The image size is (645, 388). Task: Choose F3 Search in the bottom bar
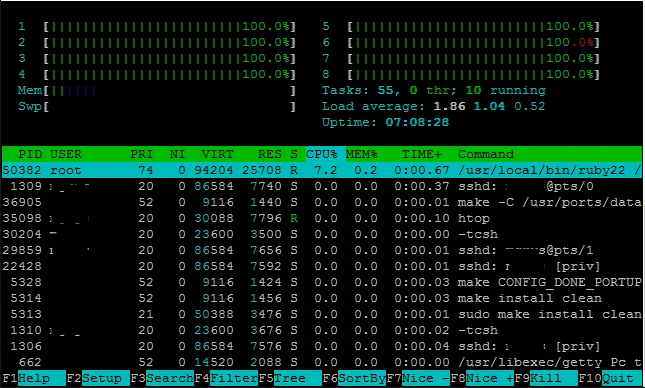[x=162, y=378]
